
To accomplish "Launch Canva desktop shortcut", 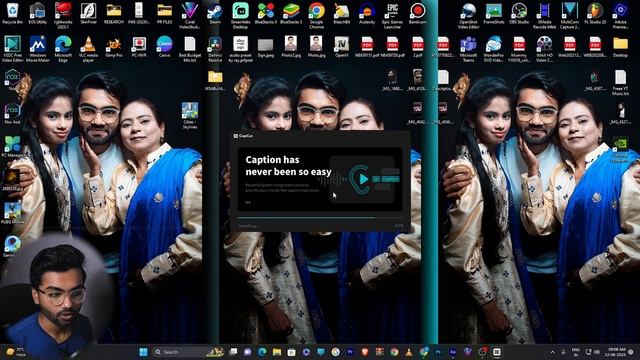I will (x=164, y=47).
